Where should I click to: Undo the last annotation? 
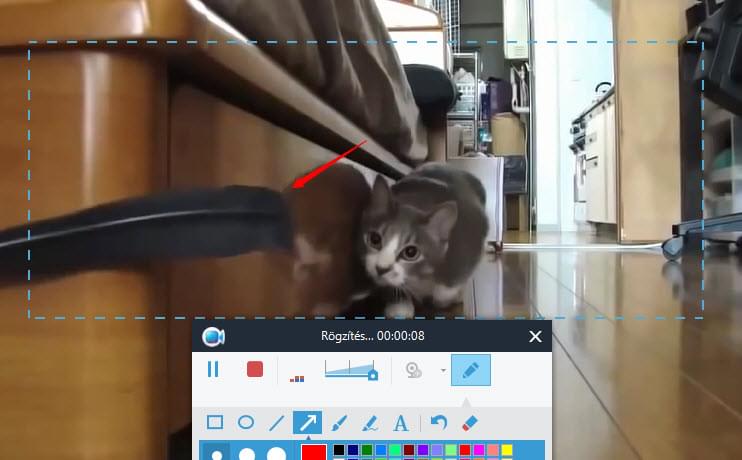point(438,423)
